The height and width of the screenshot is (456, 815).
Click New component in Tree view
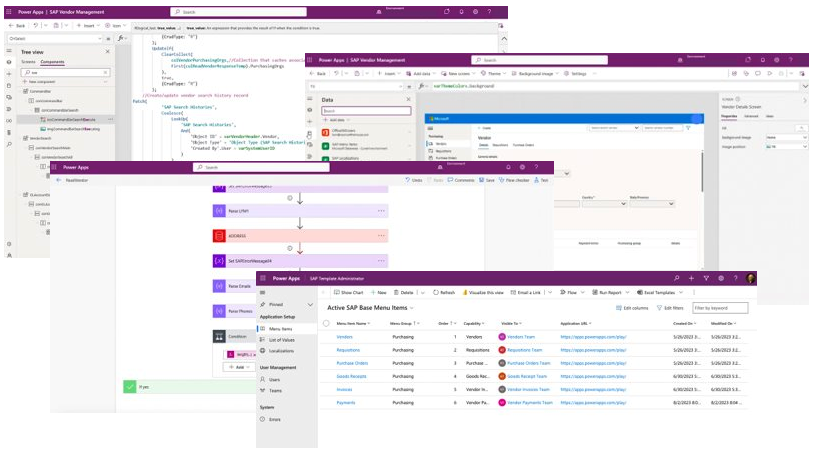pyautogui.click(x=39, y=82)
